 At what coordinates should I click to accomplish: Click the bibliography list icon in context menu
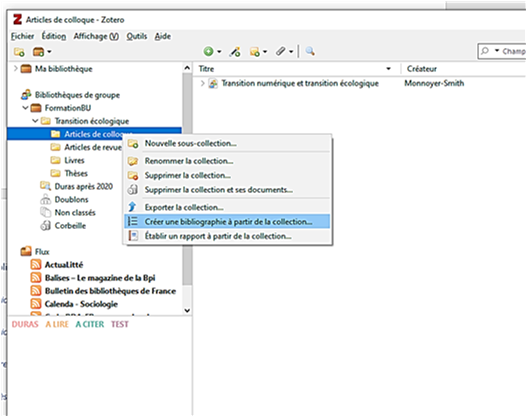(133, 221)
